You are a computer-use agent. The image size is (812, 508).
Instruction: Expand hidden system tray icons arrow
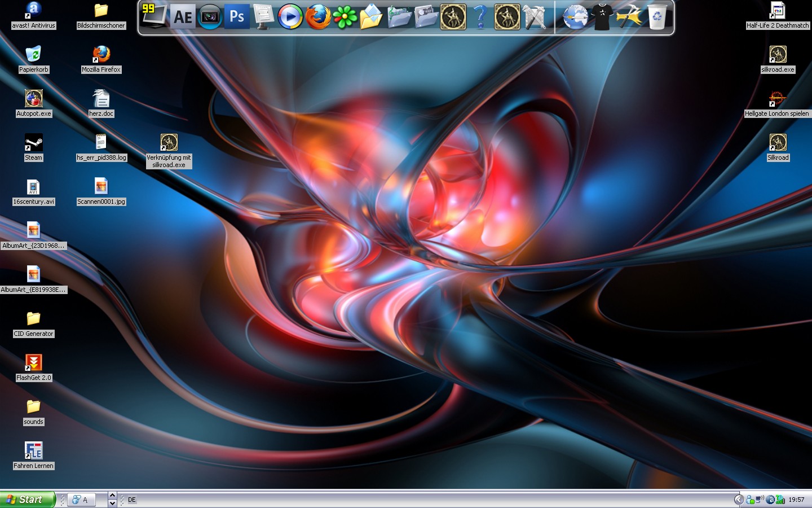(x=739, y=500)
